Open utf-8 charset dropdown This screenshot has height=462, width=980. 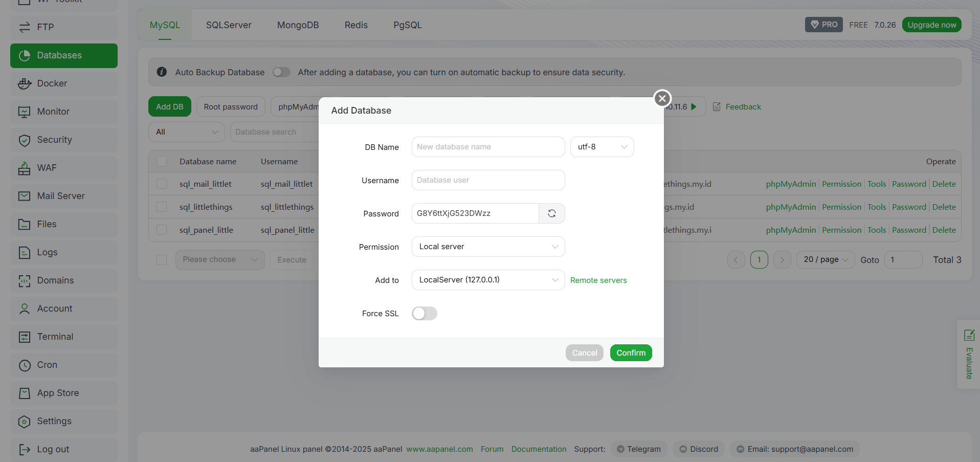click(x=602, y=147)
